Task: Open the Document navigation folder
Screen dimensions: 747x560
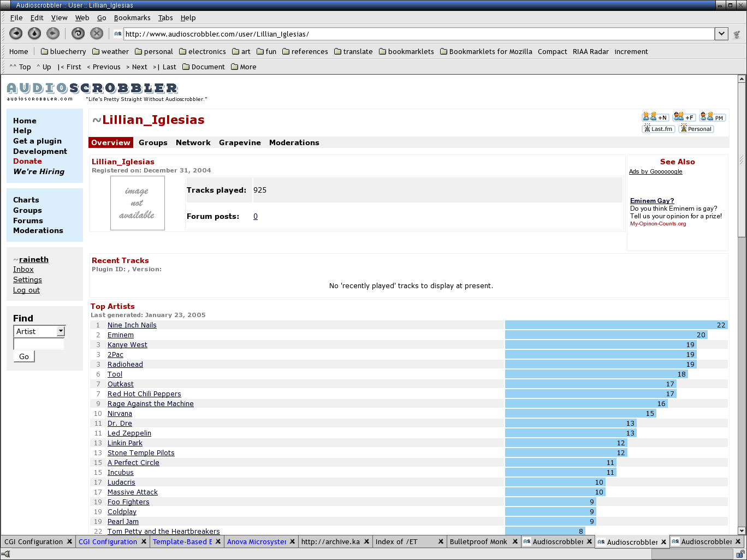Action: coord(203,67)
